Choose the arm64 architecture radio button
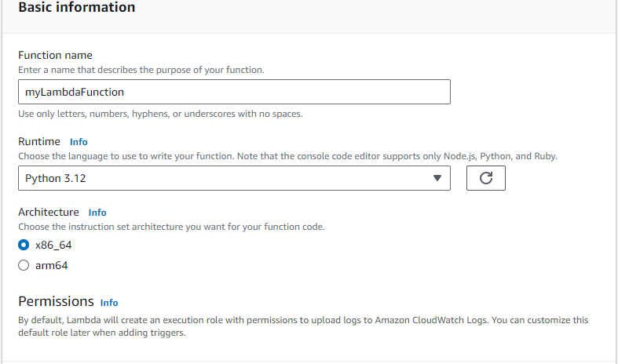The image size is (618, 364). (24, 265)
